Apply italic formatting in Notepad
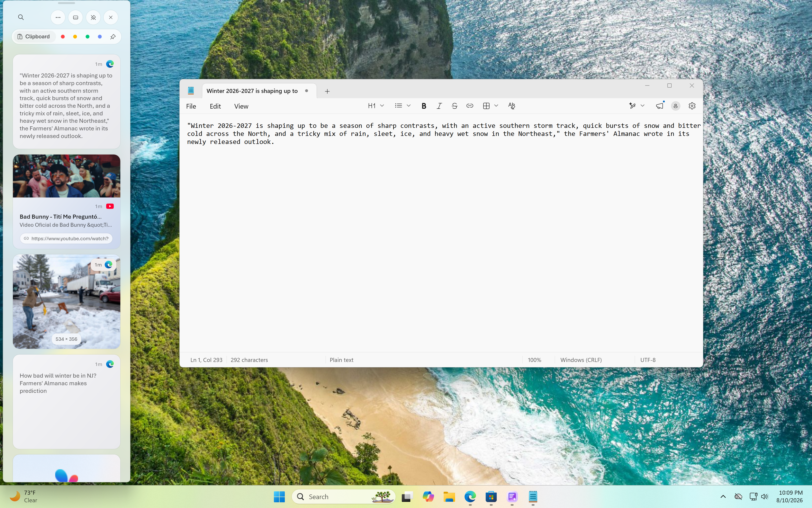 click(439, 106)
